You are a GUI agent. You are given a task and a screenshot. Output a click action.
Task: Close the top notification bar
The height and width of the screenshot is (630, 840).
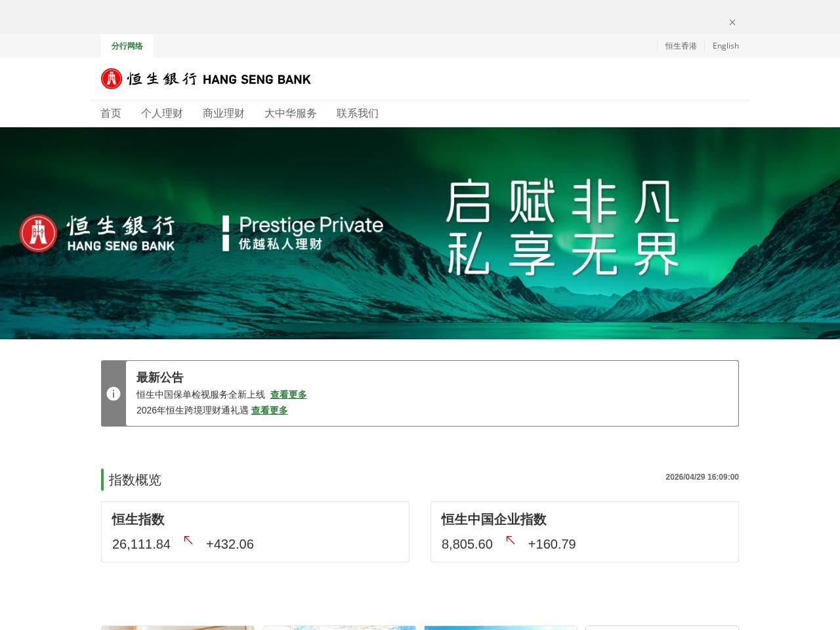732,22
